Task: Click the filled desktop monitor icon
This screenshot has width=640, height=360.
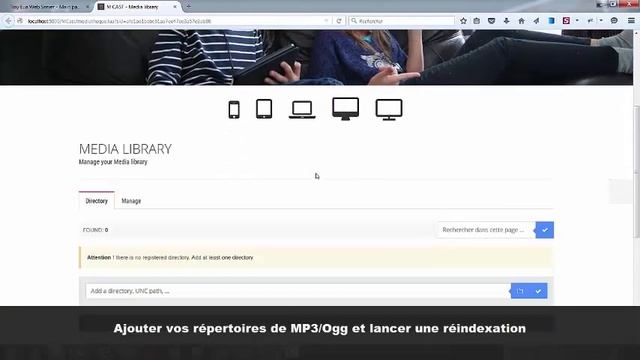Action: pyautogui.click(x=346, y=109)
